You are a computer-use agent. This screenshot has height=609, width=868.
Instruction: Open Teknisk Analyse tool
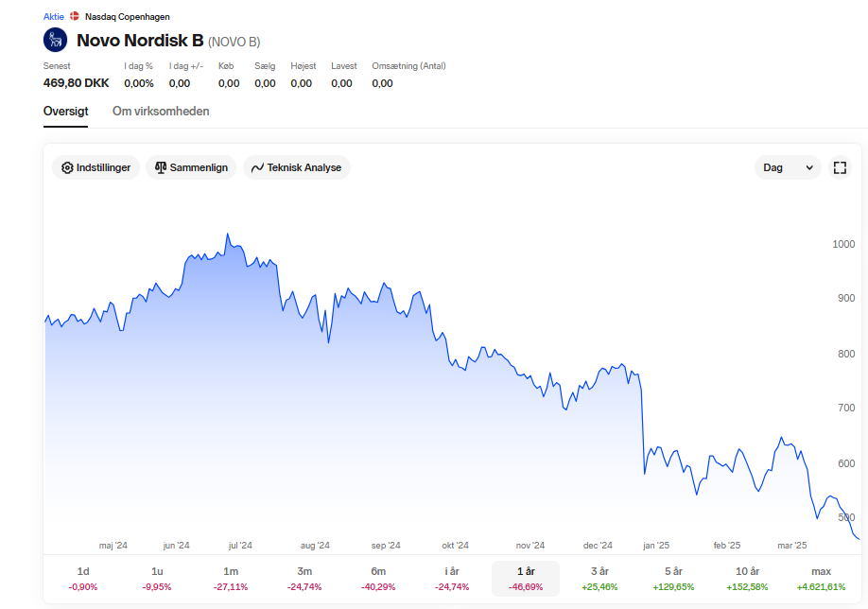297,167
